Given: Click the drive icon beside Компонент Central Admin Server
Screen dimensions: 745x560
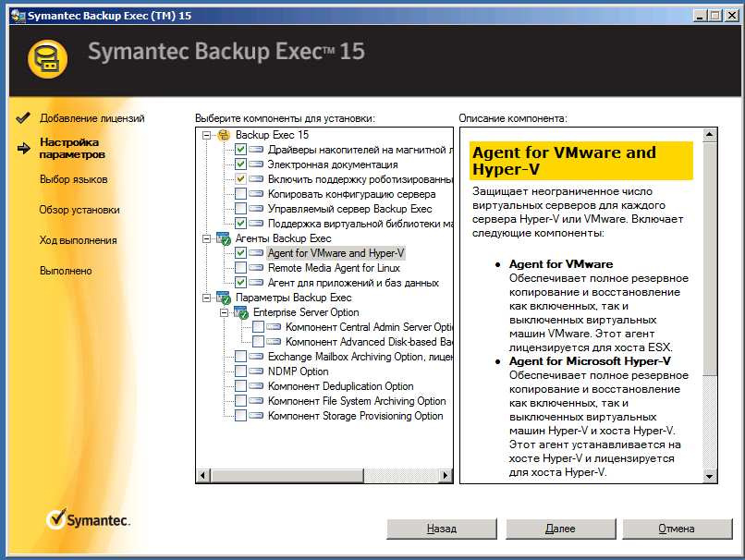Looking at the screenshot, I should click(x=274, y=327).
